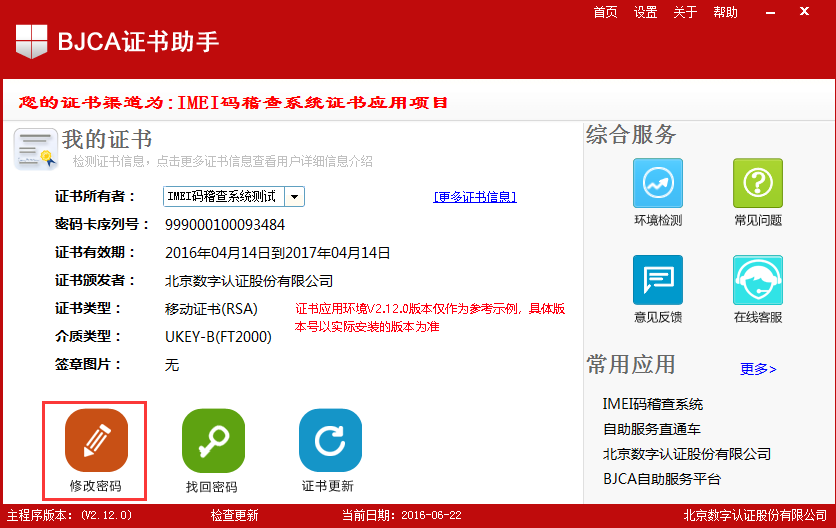
Task: Click the 意见反馈 chat icon
Action: [658, 280]
